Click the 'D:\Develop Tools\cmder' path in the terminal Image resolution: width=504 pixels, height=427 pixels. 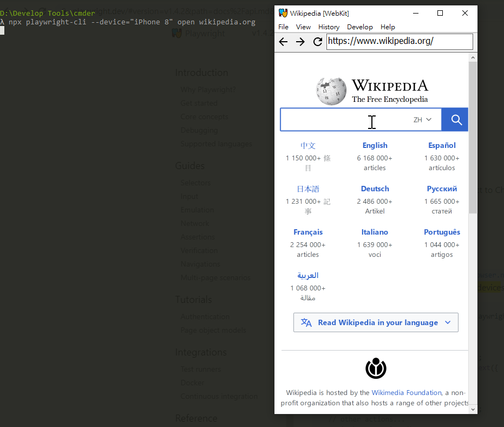point(48,13)
